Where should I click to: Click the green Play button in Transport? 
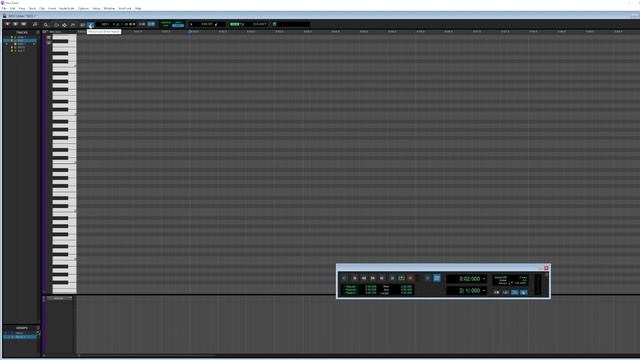point(401,278)
